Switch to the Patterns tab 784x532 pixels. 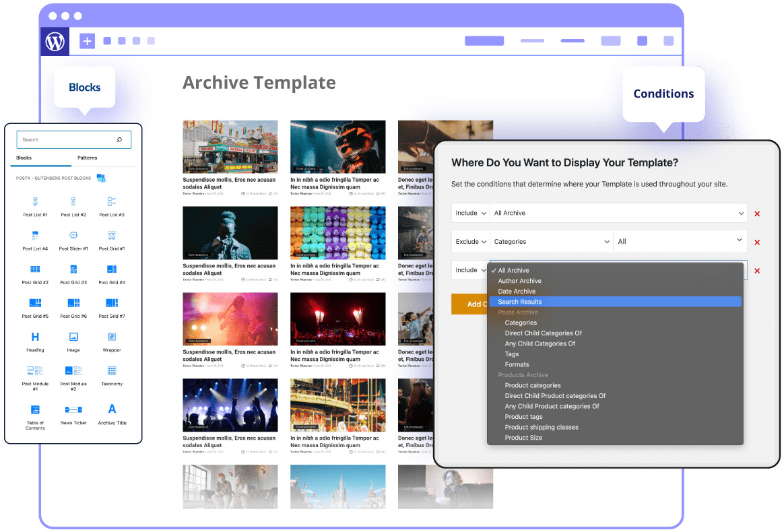[87, 158]
